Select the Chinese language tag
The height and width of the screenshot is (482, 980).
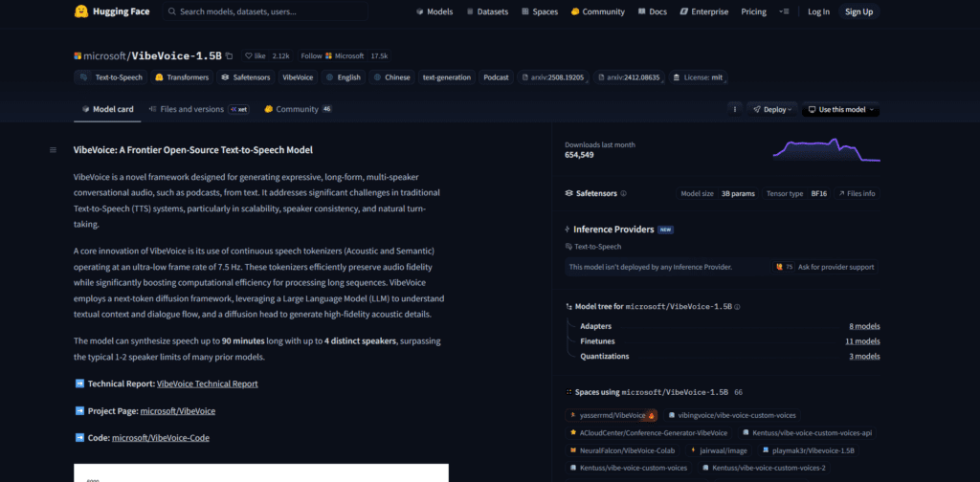click(x=391, y=77)
